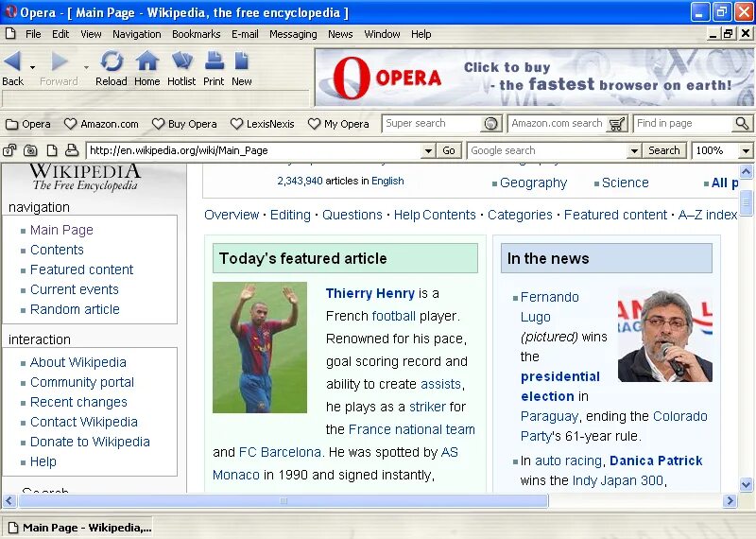Click the scroll up arrow
The image size is (756, 539).
point(746,171)
